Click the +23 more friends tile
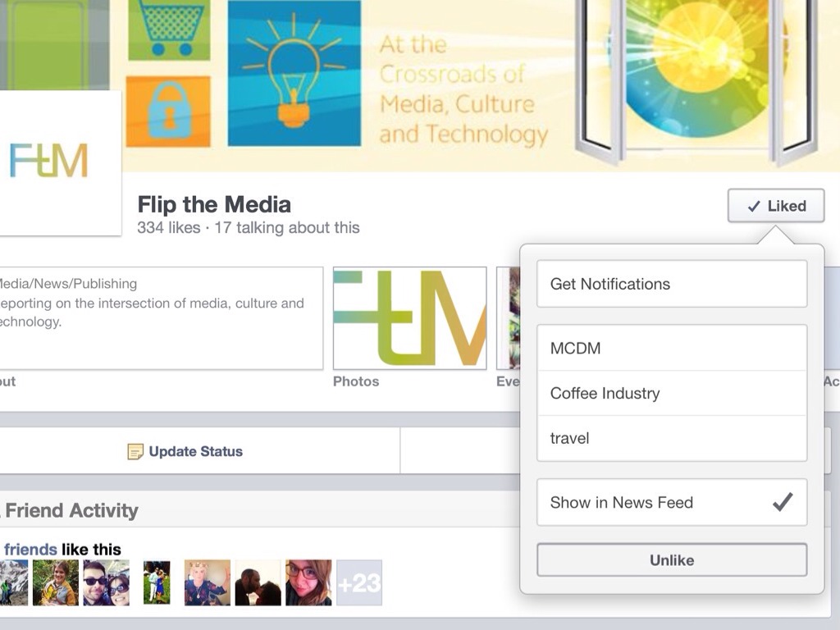 [359, 583]
